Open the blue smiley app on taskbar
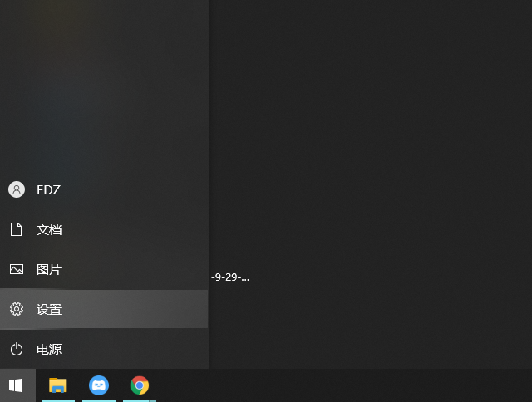532x402 pixels. (x=99, y=385)
